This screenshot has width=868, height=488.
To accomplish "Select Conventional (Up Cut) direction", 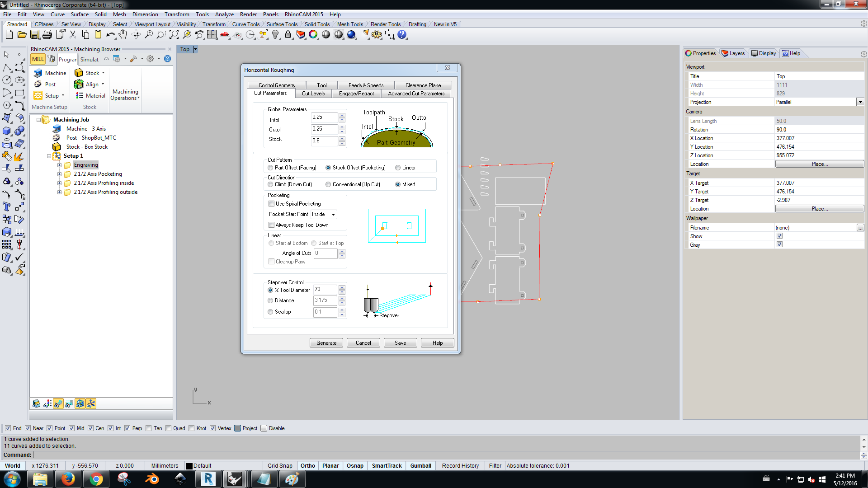I will click(328, 184).
